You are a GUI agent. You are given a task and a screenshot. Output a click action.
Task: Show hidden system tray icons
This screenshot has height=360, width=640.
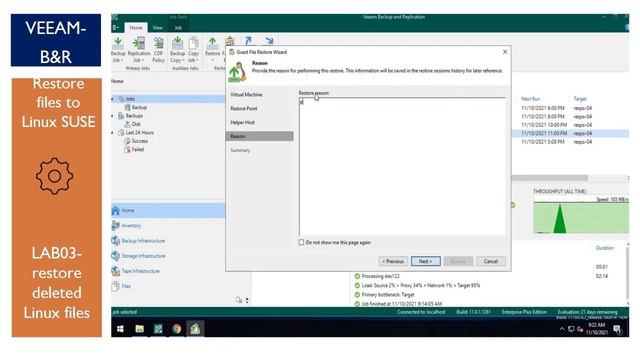tap(562, 329)
